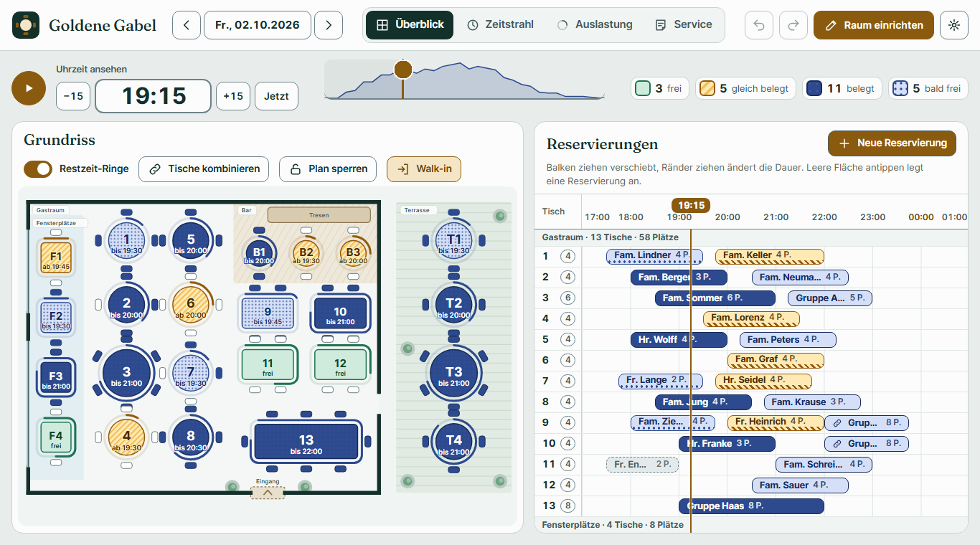980x545 pixels.
Task: Click the redo arrow icon
Action: 793,25
